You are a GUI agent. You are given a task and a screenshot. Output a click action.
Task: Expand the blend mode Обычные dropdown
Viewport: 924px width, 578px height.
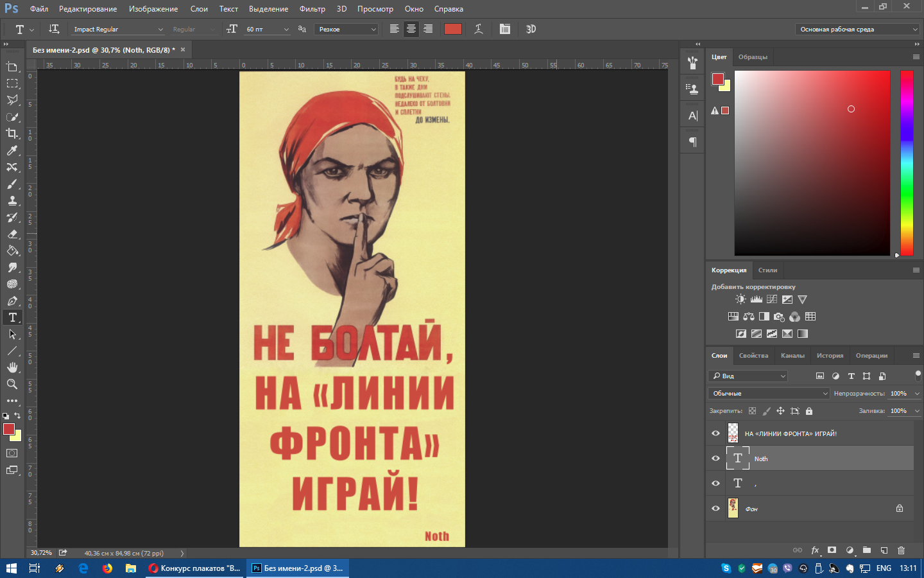(769, 393)
